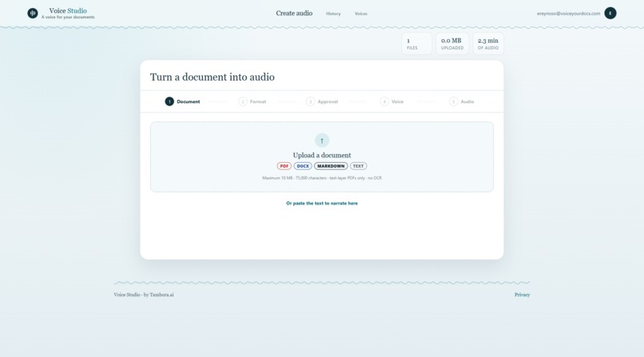Viewport: 644px width, 357px height.
Task: Click the '2.3 min of audio' stat card
Action: [488, 43]
